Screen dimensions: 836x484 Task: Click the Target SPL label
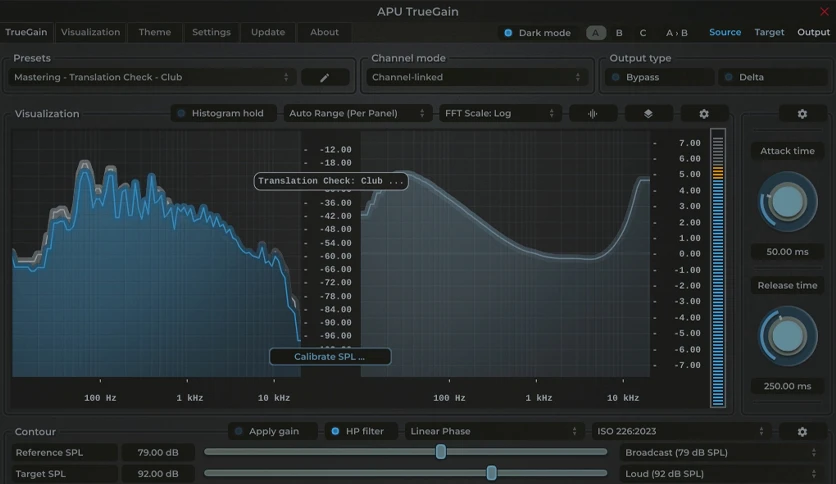point(65,474)
